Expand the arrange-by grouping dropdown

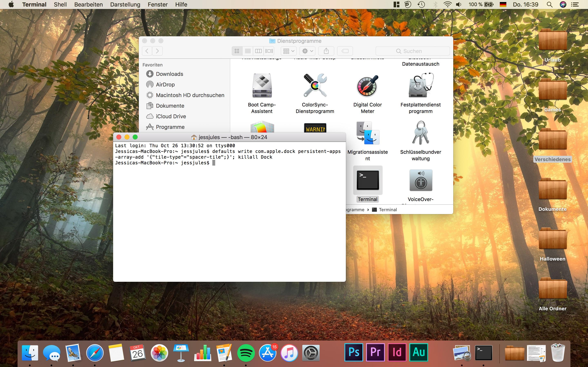click(x=289, y=51)
